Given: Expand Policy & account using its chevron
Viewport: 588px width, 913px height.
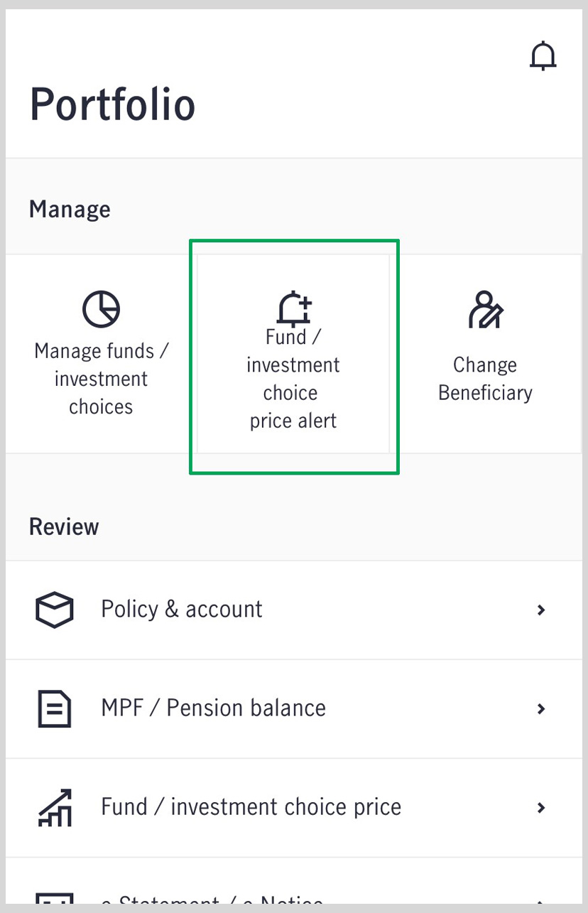Looking at the screenshot, I should click(x=541, y=610).
